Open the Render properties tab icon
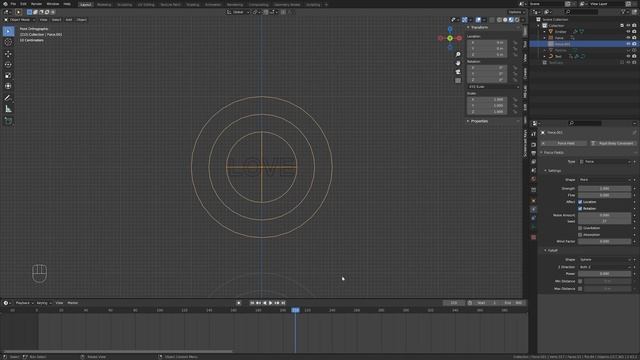The height and width of the screenshot is (360, 640). point(533,145)
